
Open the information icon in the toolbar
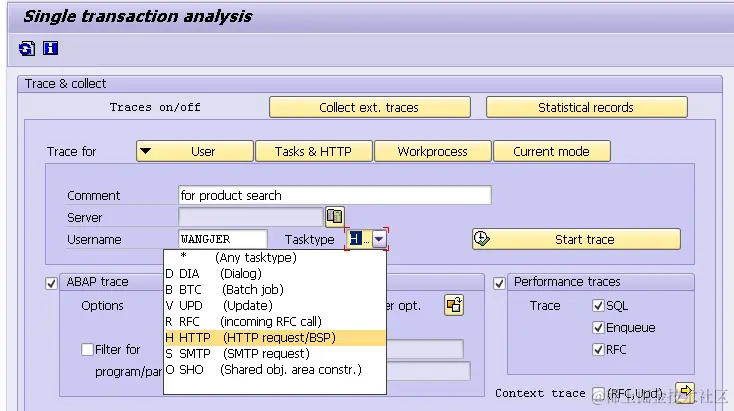pos(50,48)
